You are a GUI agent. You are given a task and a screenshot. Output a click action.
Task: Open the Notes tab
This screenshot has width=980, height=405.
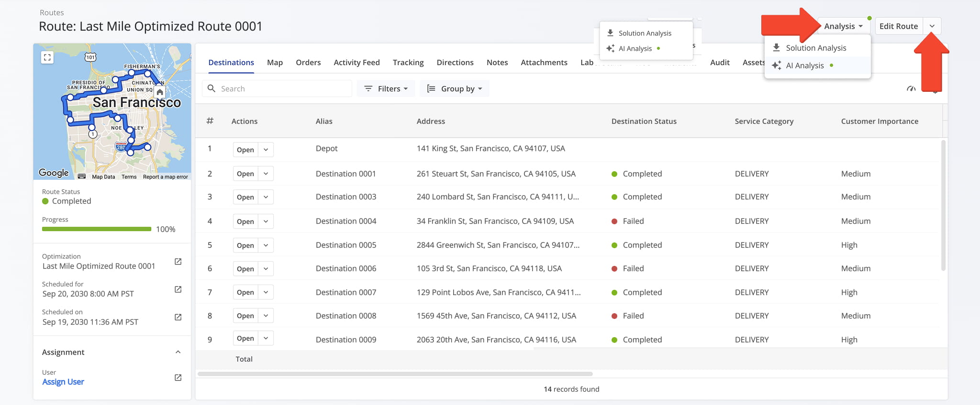coord(497,63)
